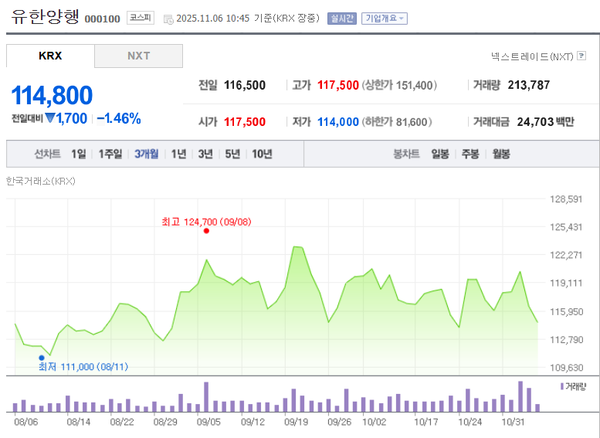Switch to 주봉 weekly candle chart
Image resolution: width=600 pixels, height=438 pixels.
pos(470,154)
